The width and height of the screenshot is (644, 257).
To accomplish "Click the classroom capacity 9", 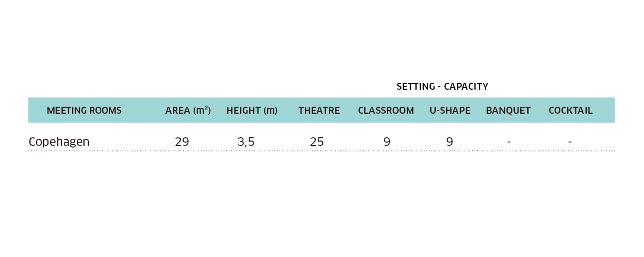I will (x=387, y=142).
